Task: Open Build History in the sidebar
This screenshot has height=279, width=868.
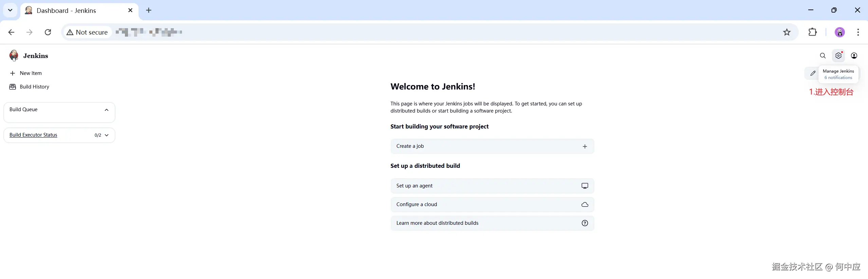Action: (29, 87)
